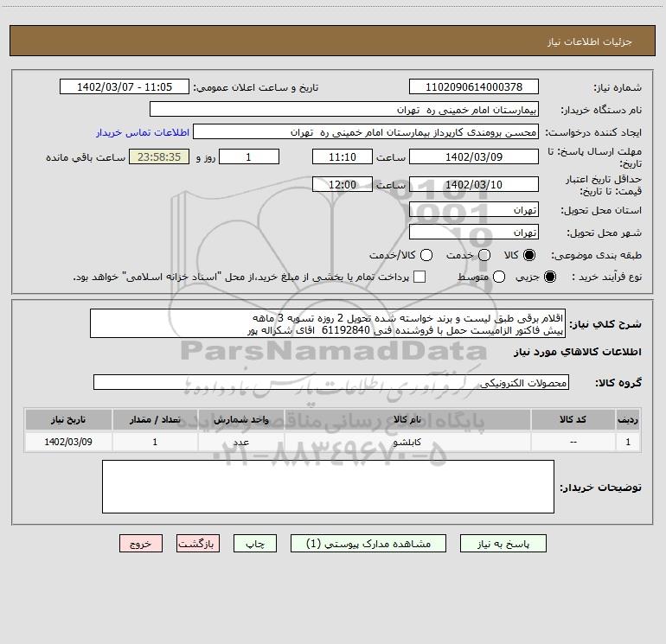
Task: Click the تاریخ نیاز column header
Action: click(68, 419)
